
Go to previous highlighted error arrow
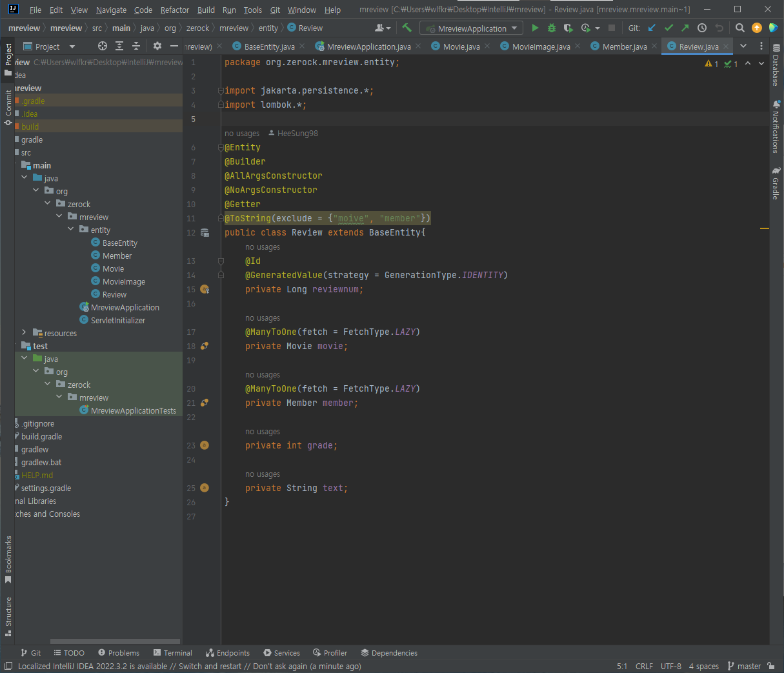pos(748,63)
